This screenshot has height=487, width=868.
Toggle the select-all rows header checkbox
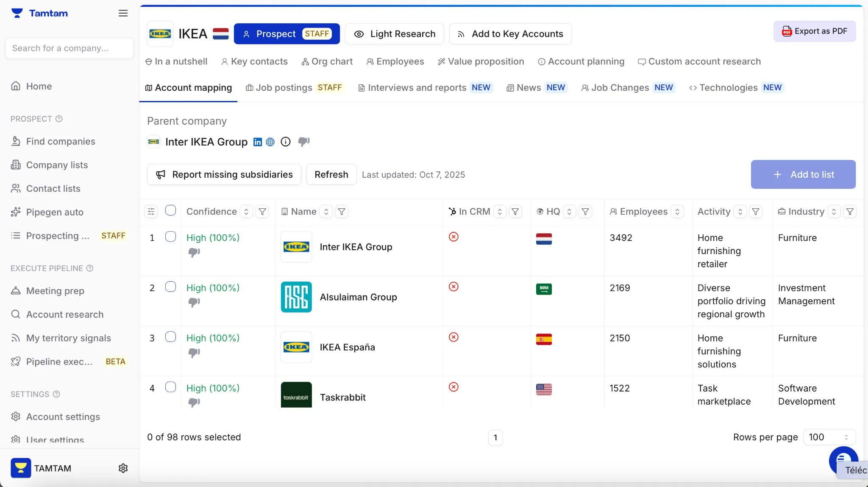[170, 210]
